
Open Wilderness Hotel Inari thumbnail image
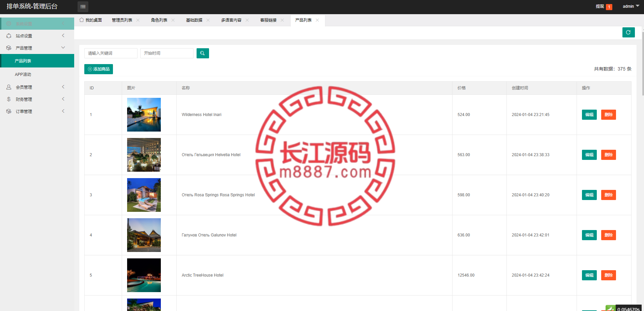tap(144, 115)
